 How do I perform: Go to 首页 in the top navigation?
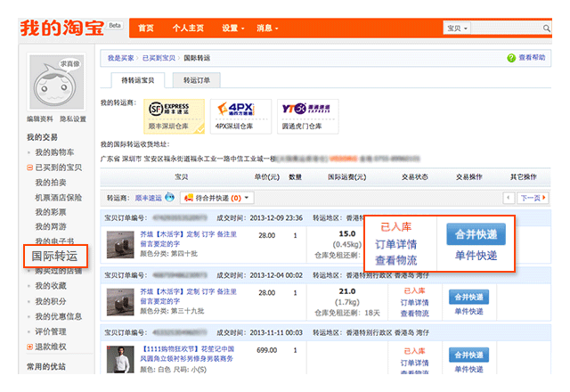point(146,28)
